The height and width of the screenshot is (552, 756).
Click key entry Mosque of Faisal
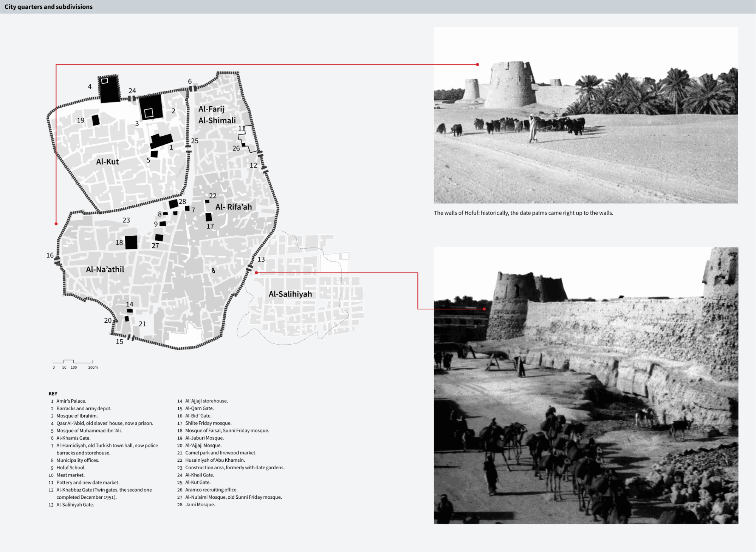coord(227,431)
